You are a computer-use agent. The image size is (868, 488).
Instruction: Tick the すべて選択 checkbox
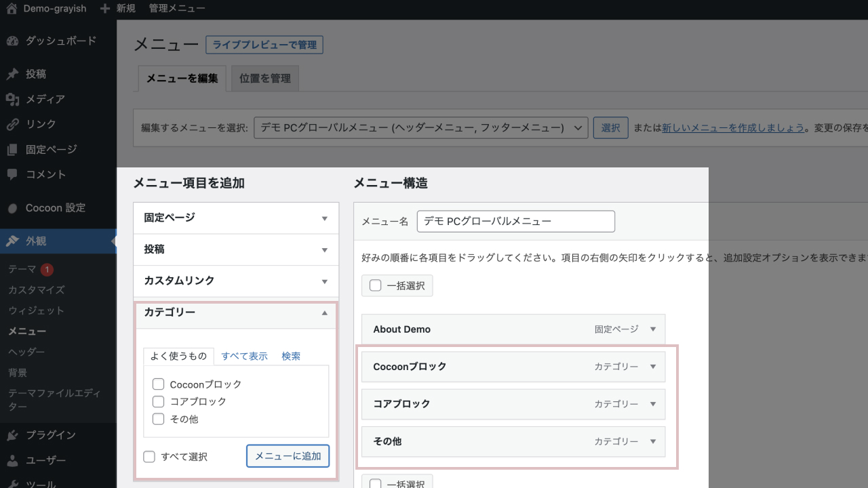tap(149, 457)
